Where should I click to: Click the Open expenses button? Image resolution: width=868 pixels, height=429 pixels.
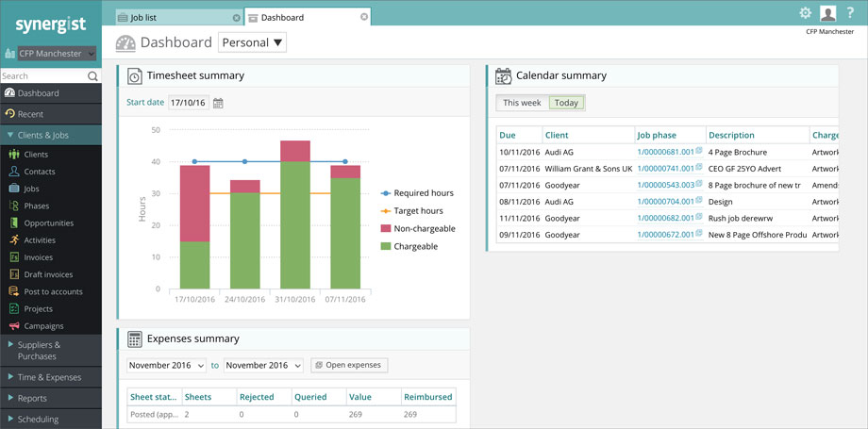[349, 365]
